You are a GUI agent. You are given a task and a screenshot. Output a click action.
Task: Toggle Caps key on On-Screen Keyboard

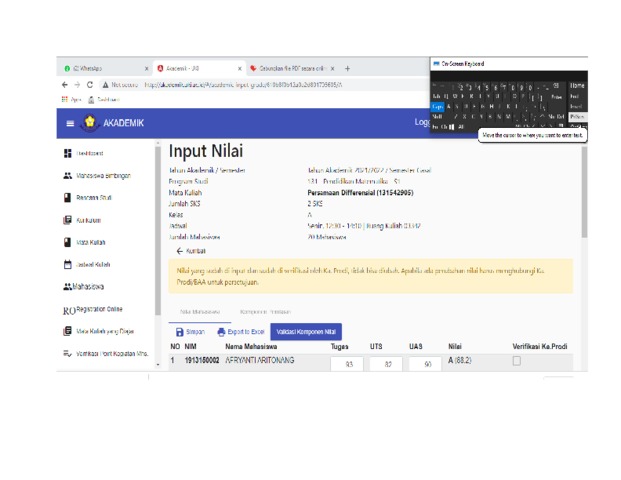coord(437,106)
